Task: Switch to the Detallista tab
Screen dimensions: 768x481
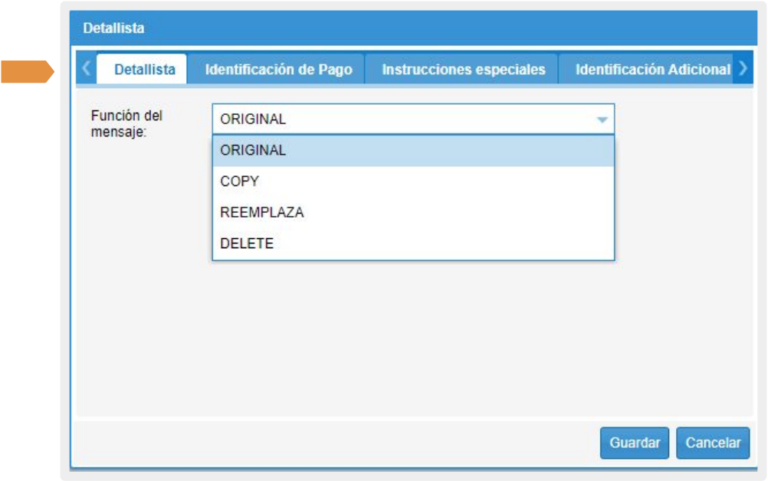Action: pos(144,70)
